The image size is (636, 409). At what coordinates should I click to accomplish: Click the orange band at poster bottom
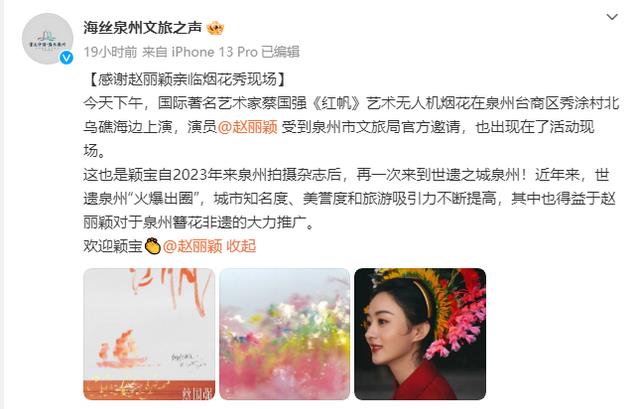pos(149,390)
